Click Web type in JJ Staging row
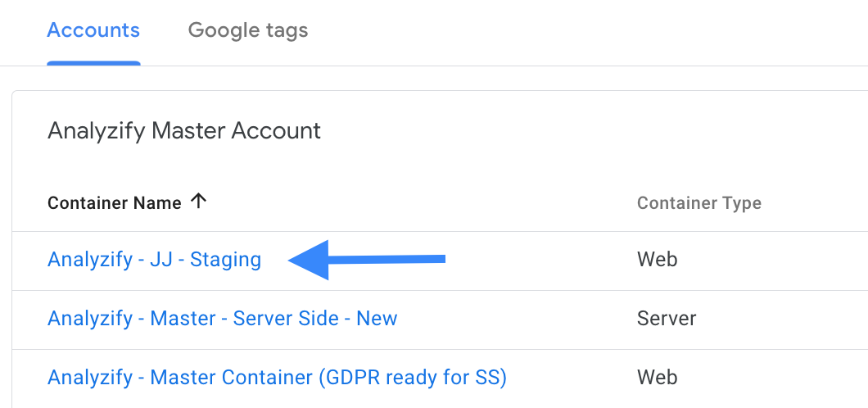868x408 pixels. pyautogui.click(x=657, y=259)
